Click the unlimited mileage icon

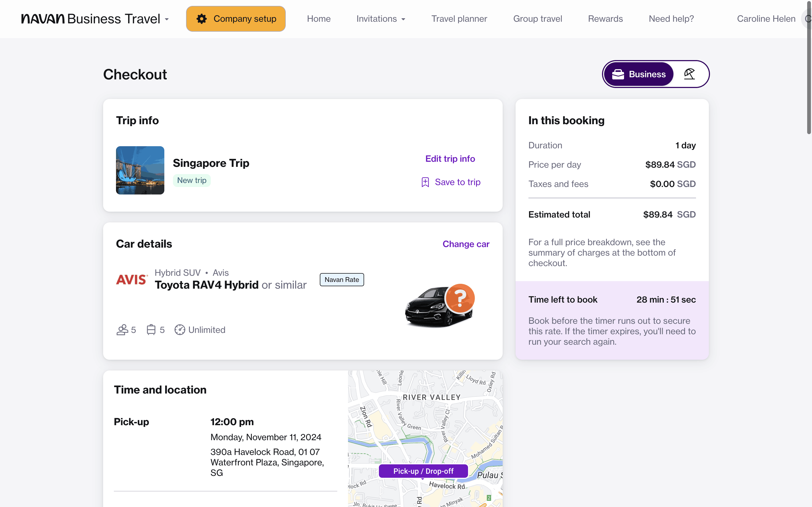(x=180, y=330)
